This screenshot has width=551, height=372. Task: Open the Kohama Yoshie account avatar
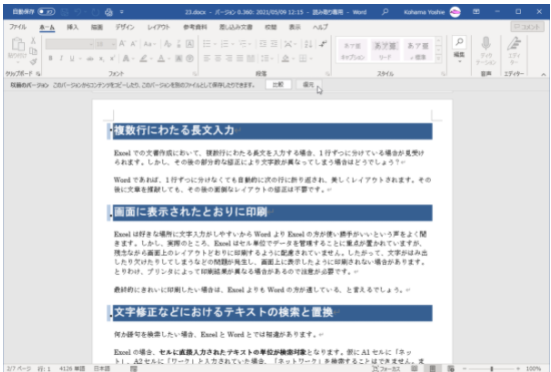tap(455, 12)
